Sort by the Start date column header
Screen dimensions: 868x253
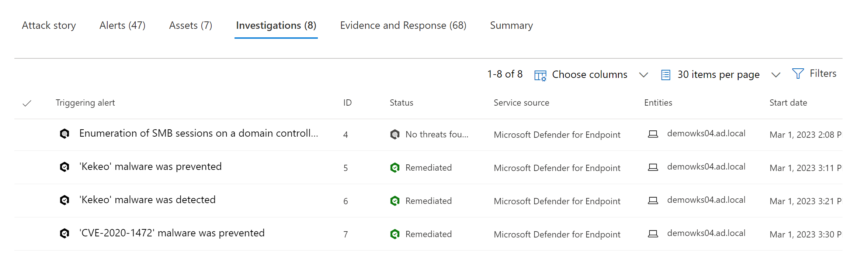788,103
